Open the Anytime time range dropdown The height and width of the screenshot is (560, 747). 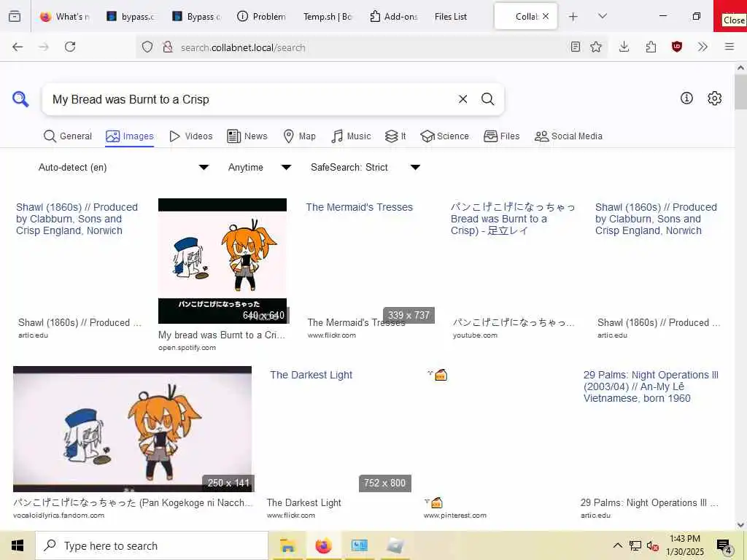click(x=259, y=167)
